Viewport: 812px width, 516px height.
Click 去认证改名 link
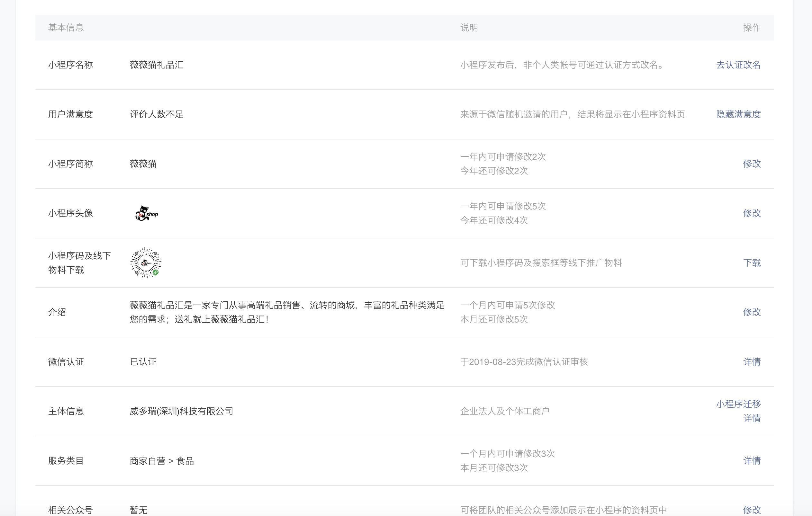(738, 65)
